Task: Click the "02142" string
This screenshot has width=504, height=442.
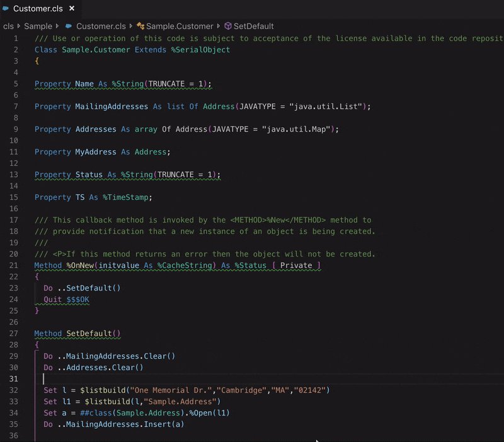Action: pyautogui.click(x=310, y=390)
